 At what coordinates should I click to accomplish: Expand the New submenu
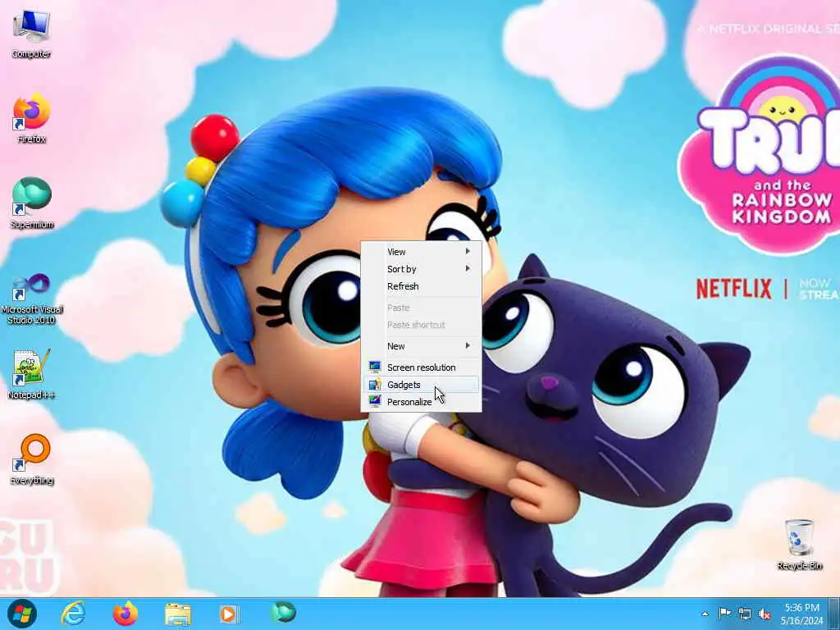[421, 346]
